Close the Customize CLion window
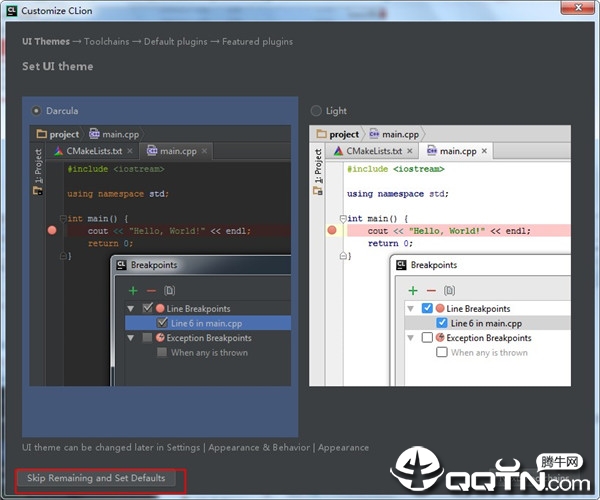 (x=578, y=7)
